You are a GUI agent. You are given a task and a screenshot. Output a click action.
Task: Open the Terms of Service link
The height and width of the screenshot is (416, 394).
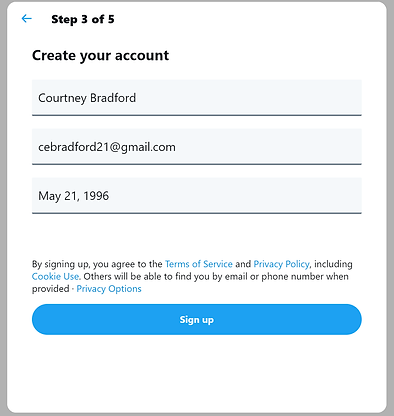point(199,264)
